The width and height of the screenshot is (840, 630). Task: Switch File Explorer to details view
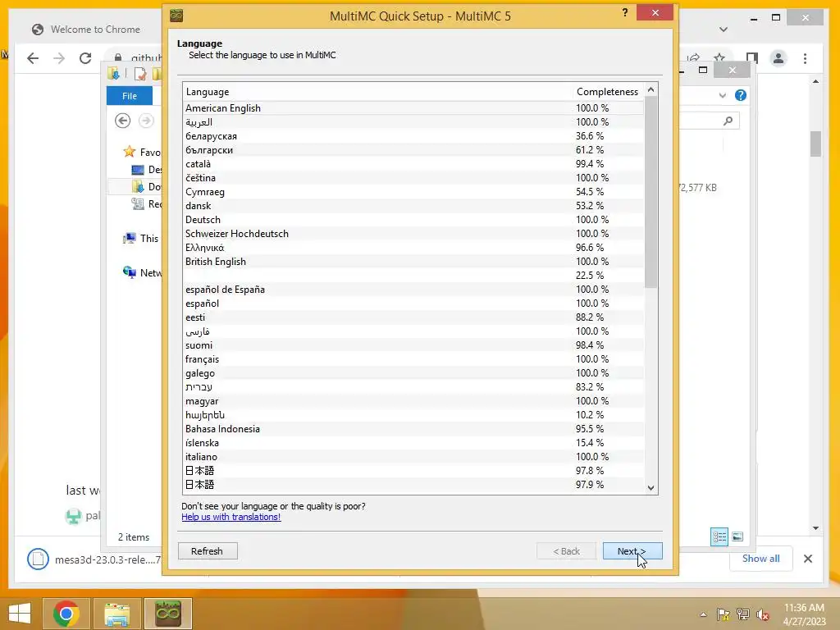[x=719, y=536]
